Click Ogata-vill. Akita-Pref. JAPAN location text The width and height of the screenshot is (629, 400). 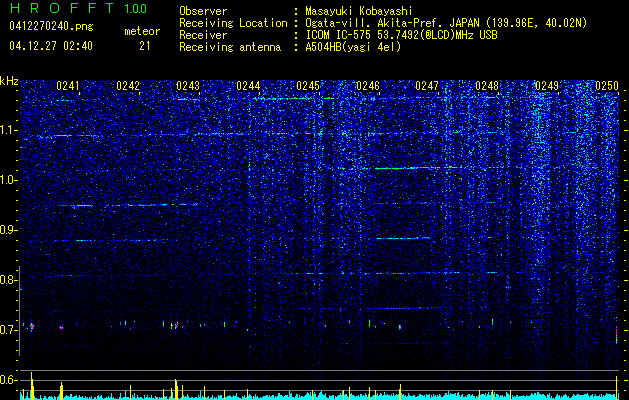(x=446, y=23)
